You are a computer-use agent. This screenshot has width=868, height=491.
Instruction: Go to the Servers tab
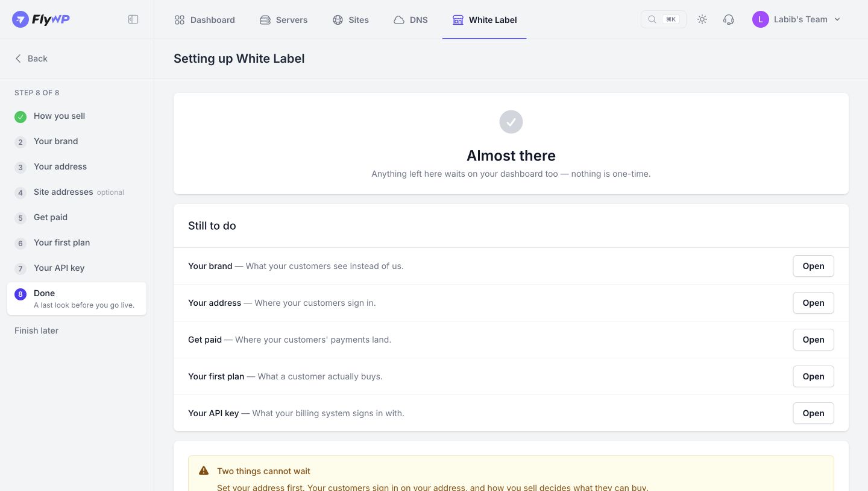283,20
